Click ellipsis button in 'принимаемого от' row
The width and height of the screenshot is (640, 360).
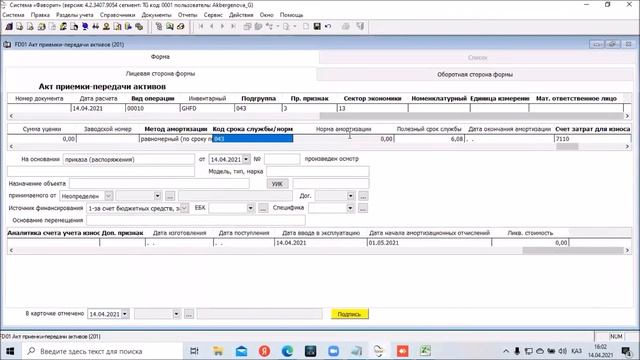[x=170, y=196]
